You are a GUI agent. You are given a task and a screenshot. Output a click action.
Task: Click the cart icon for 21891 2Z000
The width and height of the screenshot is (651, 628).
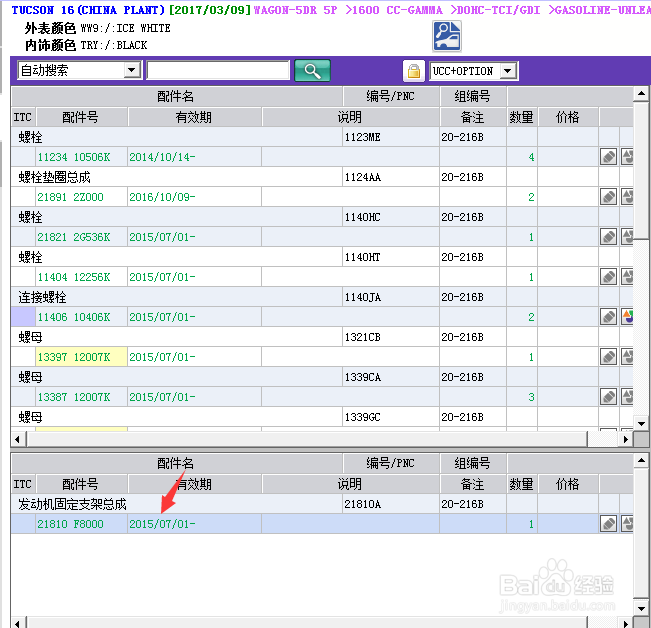[627, 197]
